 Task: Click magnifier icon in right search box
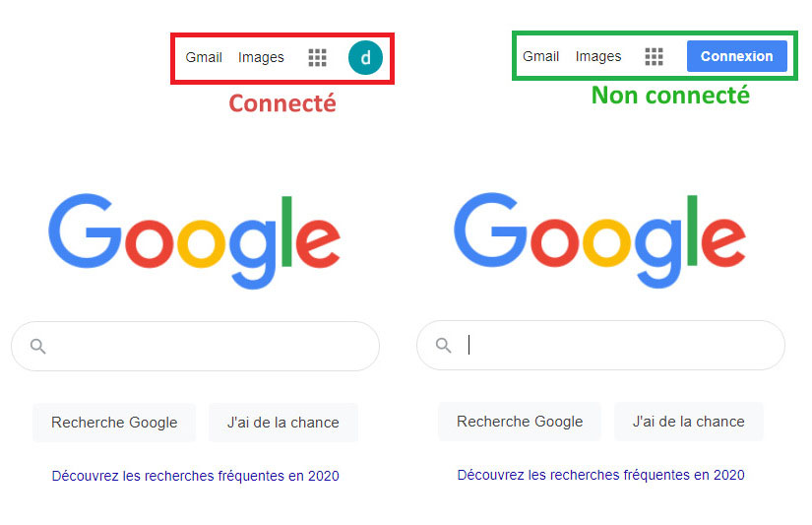tap(443, 345)
